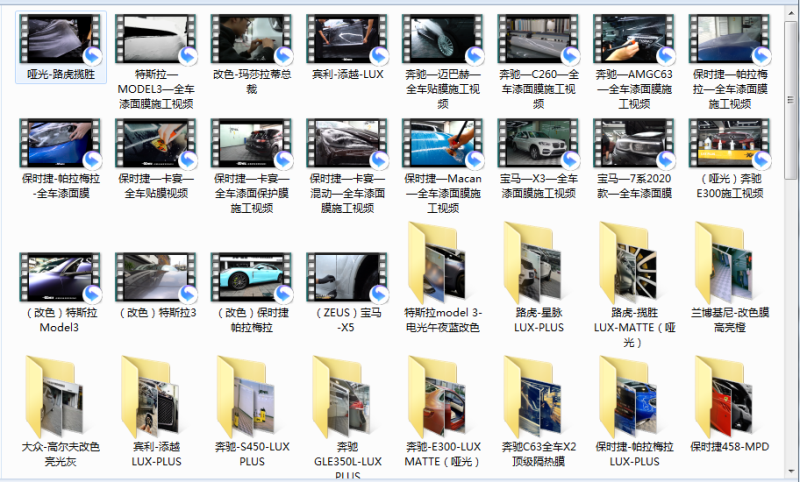Select the 特斯拉—MODEL3 video shortcut icon

pos(156,39)
